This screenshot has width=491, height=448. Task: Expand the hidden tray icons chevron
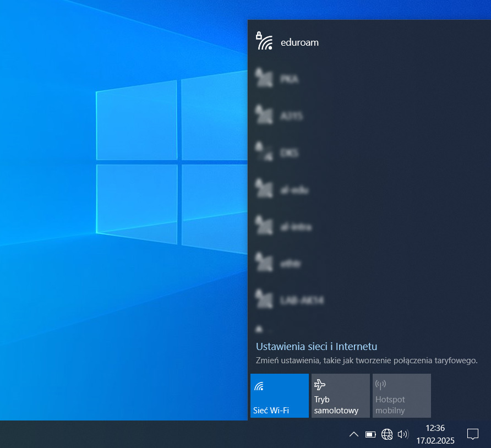[x=353, y=434]
